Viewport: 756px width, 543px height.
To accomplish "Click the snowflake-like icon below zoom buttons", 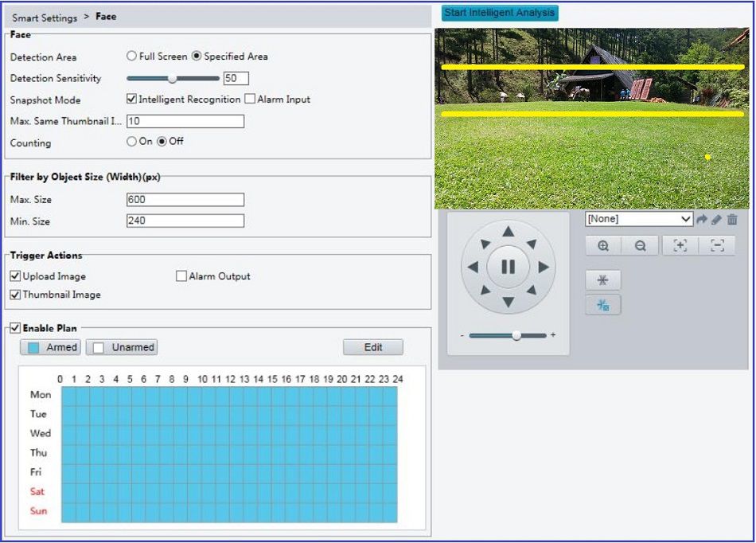I will click(x=603, y=280).
